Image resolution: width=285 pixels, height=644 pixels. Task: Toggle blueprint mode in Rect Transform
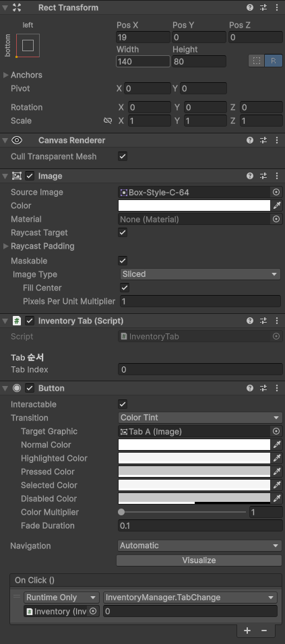257,61
